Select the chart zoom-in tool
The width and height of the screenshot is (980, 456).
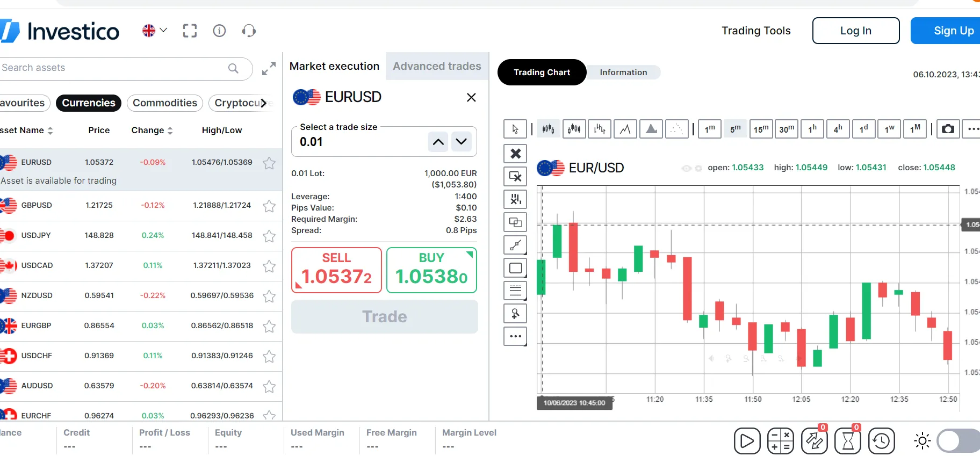[515, 314]
